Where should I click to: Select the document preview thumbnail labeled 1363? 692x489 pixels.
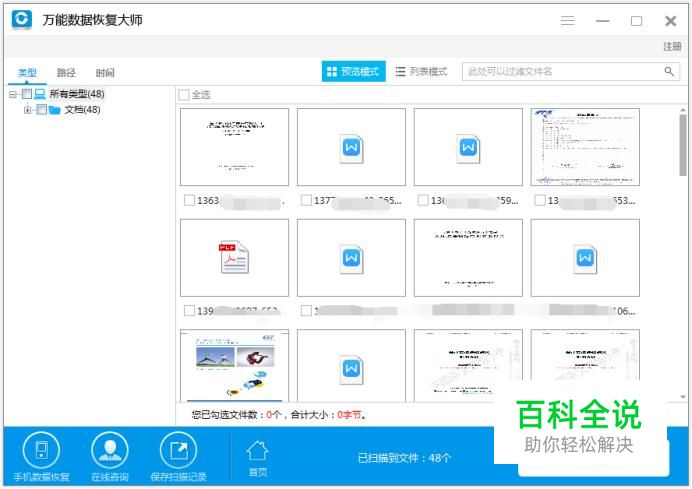(x=234, y=147)
